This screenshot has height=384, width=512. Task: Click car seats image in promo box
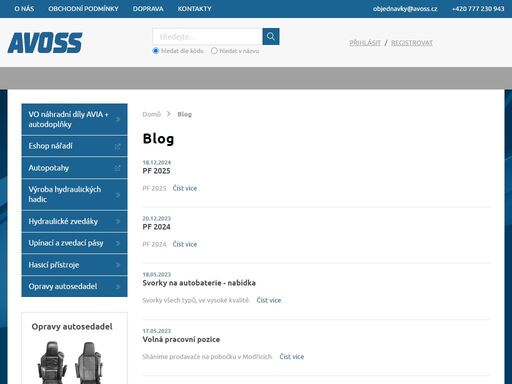(71, 363)
